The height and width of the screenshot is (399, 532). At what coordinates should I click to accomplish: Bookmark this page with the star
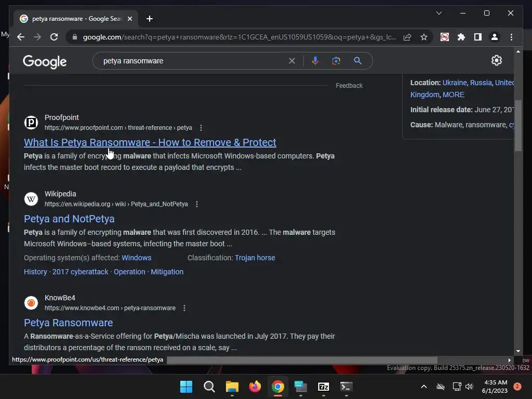(x=424, y=37)
